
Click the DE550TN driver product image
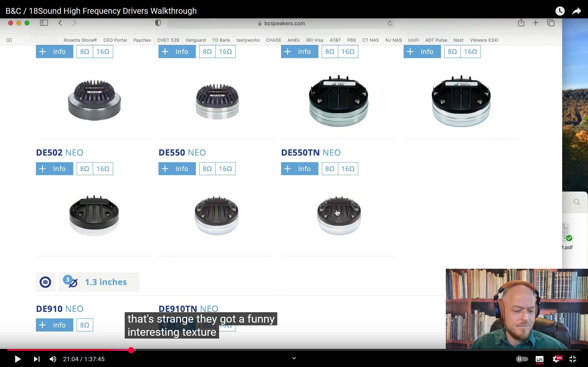point(339,215)
